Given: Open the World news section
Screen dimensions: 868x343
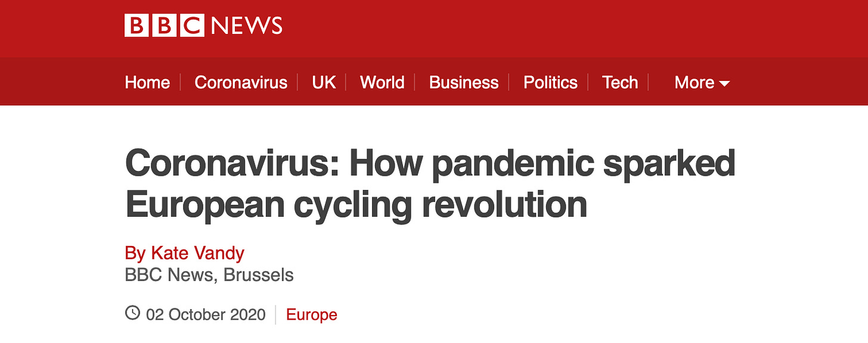Looking at the screenshot, I should point(382,82).
